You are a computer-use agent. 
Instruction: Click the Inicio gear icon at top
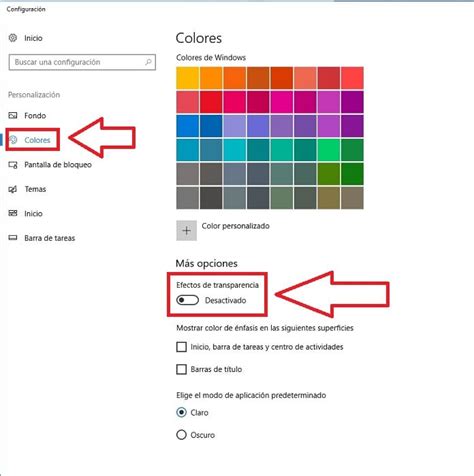(13, 38)
